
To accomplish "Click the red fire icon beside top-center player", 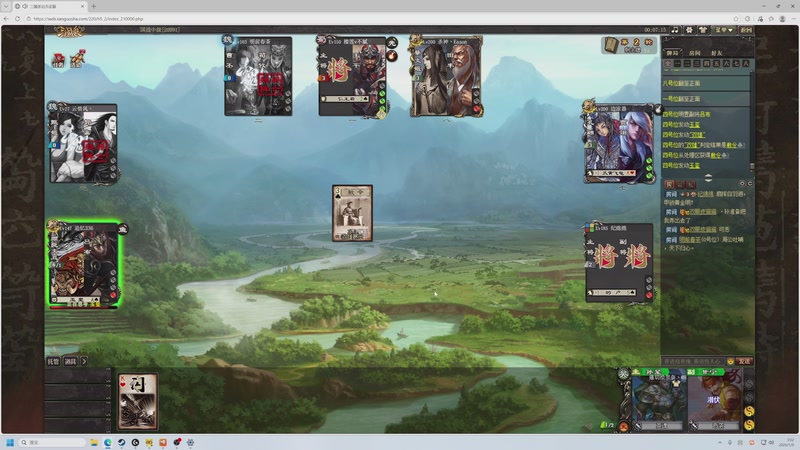I will [392, 56].
